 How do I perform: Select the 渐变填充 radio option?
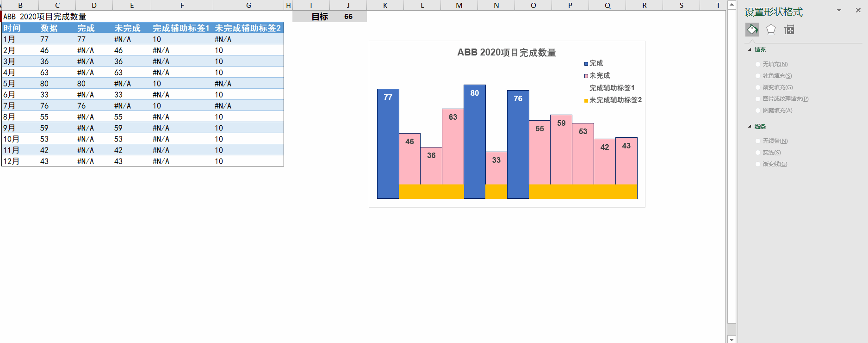tap(758, 87)
